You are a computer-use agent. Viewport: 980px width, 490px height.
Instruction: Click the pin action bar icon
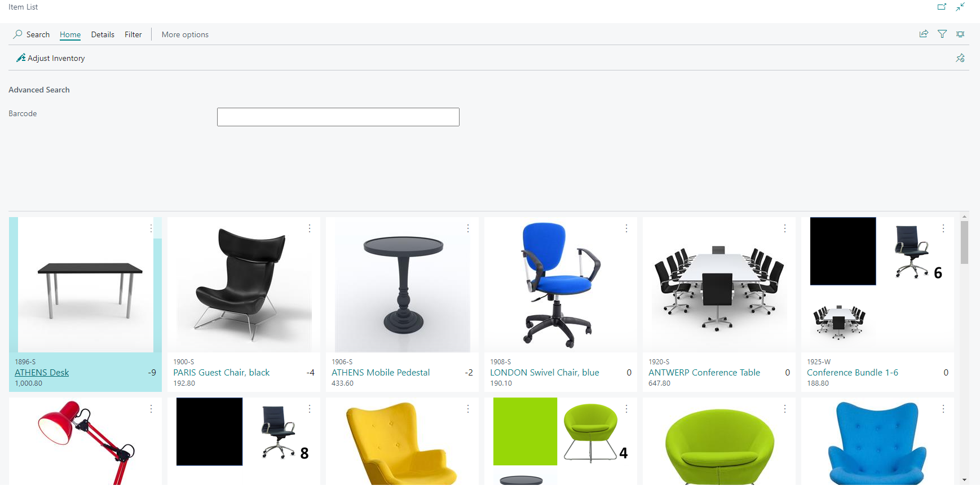(960, 58)
